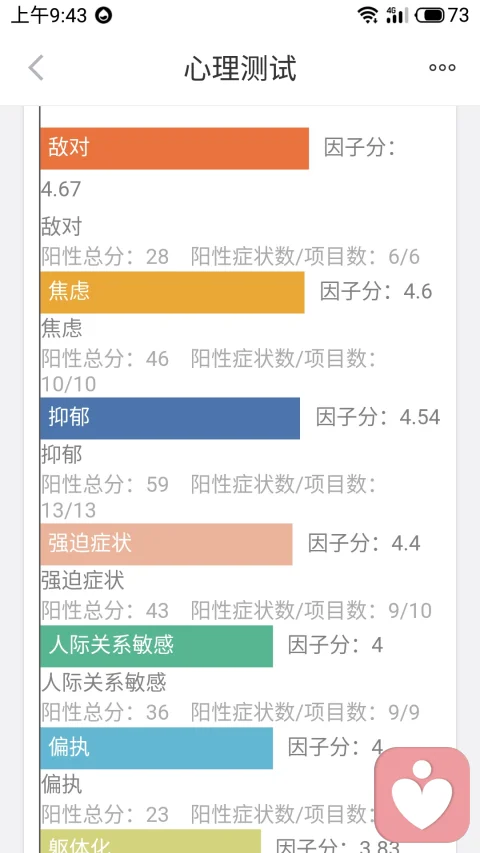Select the salmon 强迫症状 bar
Screen dimensions: 480x853
coord(166,544)
